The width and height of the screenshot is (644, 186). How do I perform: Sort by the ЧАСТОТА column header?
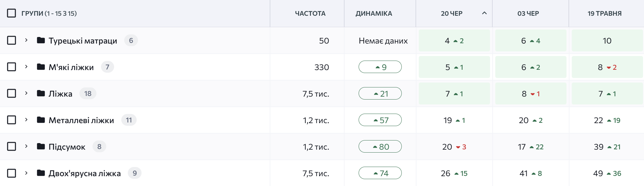point(310,13)
